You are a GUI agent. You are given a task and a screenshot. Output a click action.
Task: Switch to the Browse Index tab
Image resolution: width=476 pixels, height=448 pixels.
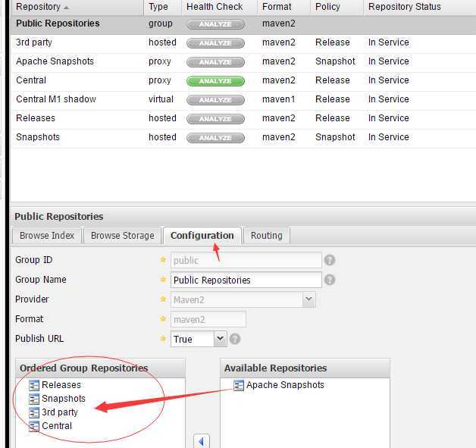47,236
